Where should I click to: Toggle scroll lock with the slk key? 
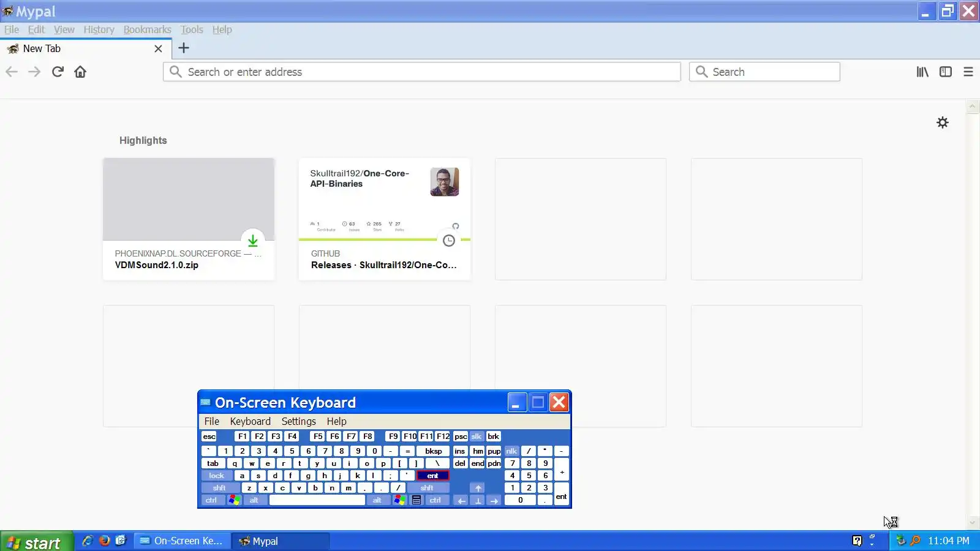point(477,437)
